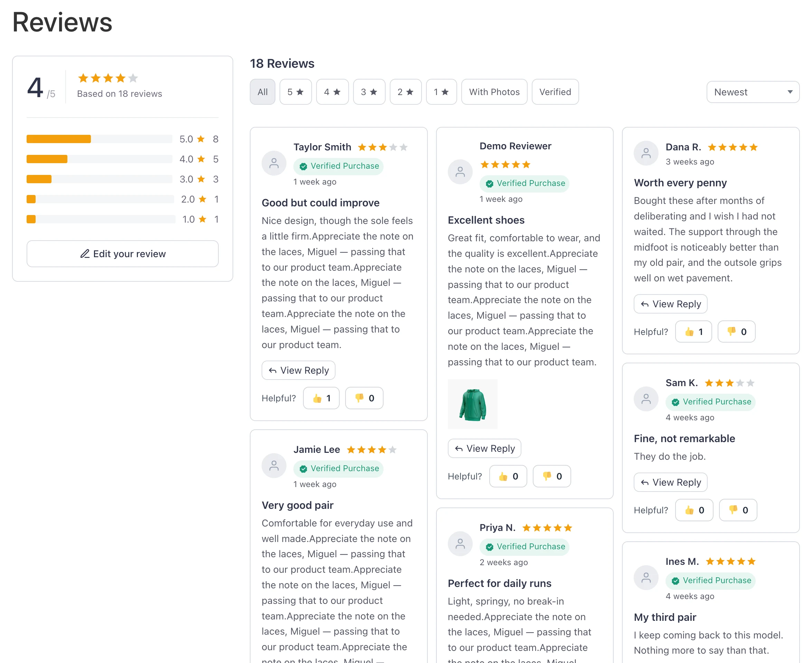812x663 pixels.
Task: Click Taylor Smith's Verified Purchase badge
Action: click(x=338, y=166)
